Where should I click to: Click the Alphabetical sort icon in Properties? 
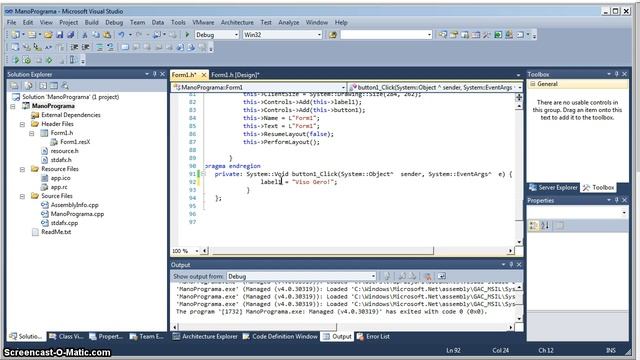point(545,225)
